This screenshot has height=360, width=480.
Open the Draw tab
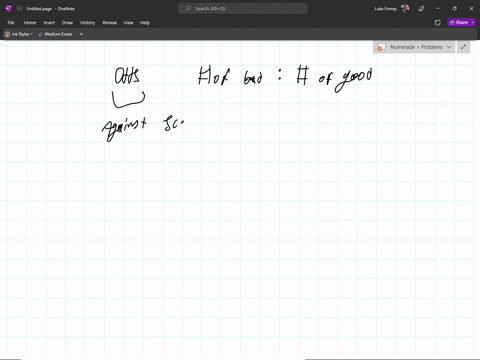click(x=67, y=23)
